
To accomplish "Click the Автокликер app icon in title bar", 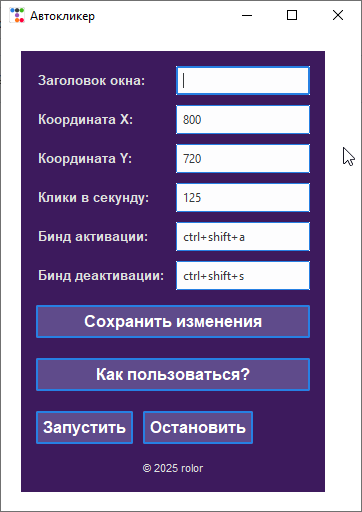I will coord(17,15).
